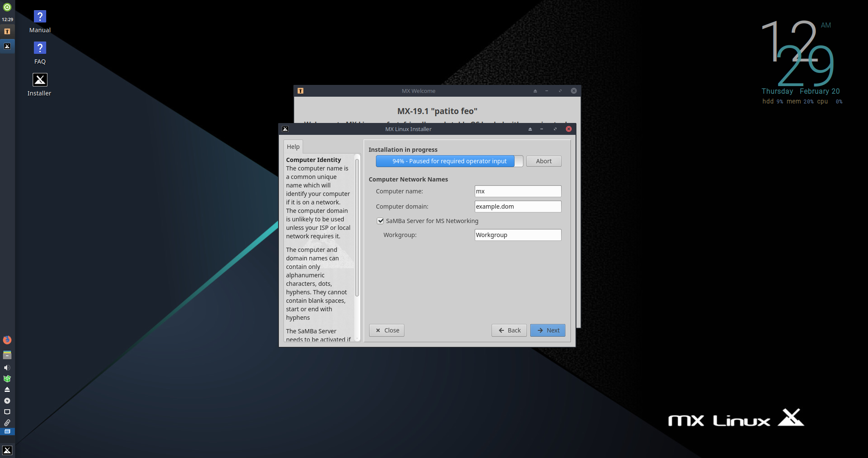Click the workspace pager in the panel
Image resolution: width=868 pixels, height=458 pixels.
[7, 432]
